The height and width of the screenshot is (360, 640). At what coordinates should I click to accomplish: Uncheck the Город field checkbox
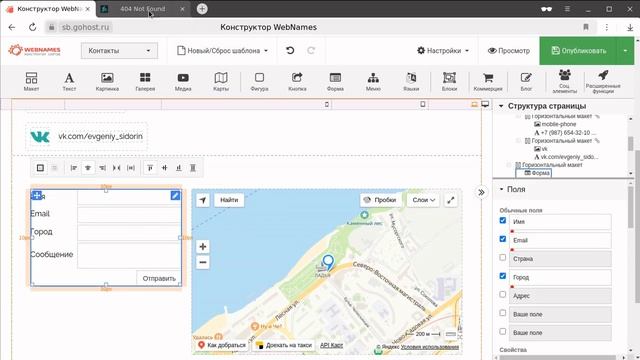pos(503,276)
